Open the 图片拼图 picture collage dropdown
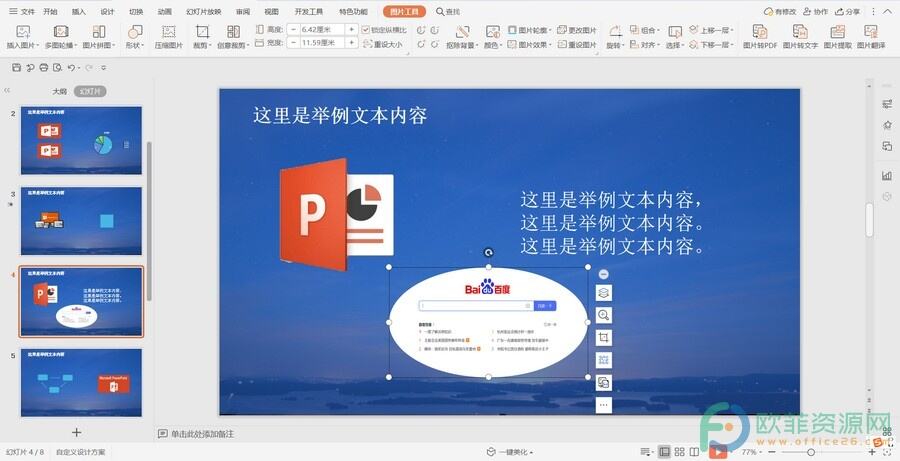 click(99, 45)
